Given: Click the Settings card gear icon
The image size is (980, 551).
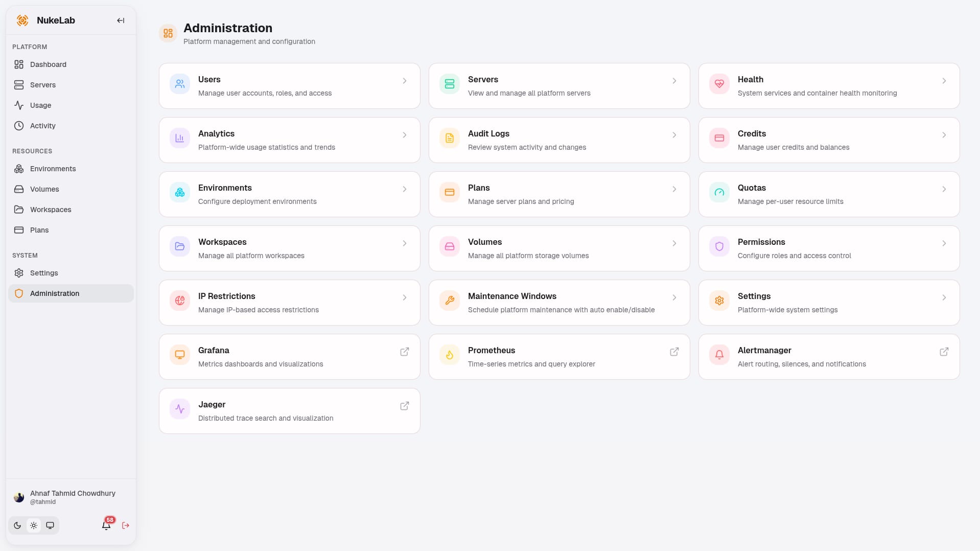Looking at the screenshot, I should tap(719, 301).
